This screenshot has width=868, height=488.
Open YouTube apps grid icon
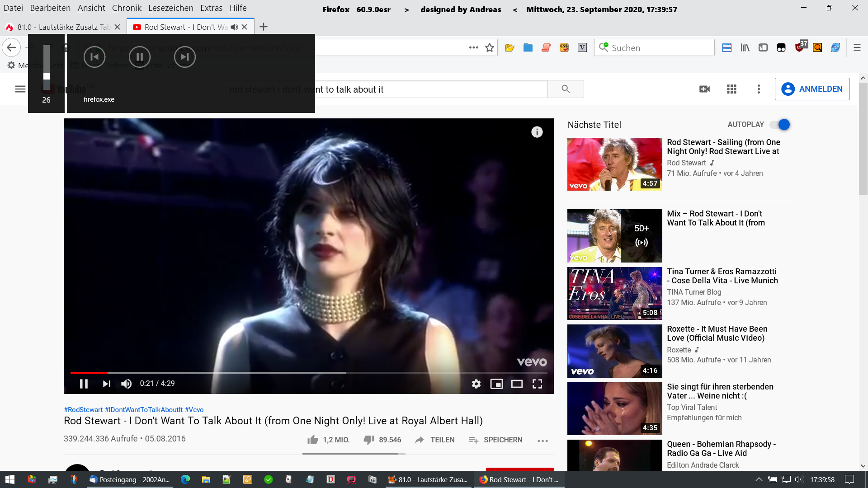coord(731,89)
